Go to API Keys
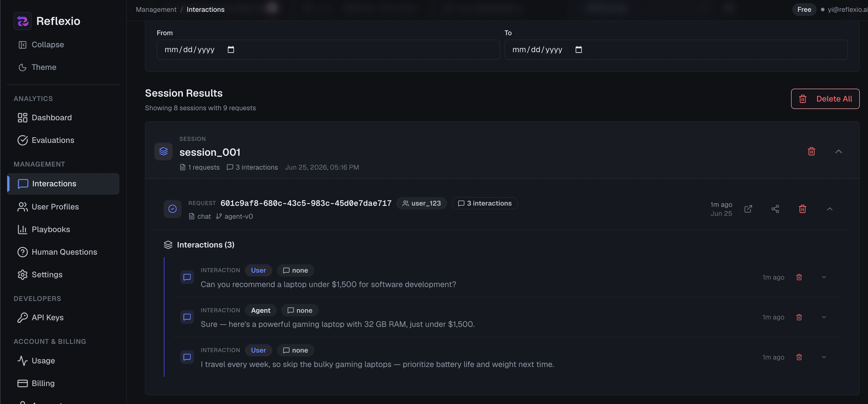 point(63,317)
